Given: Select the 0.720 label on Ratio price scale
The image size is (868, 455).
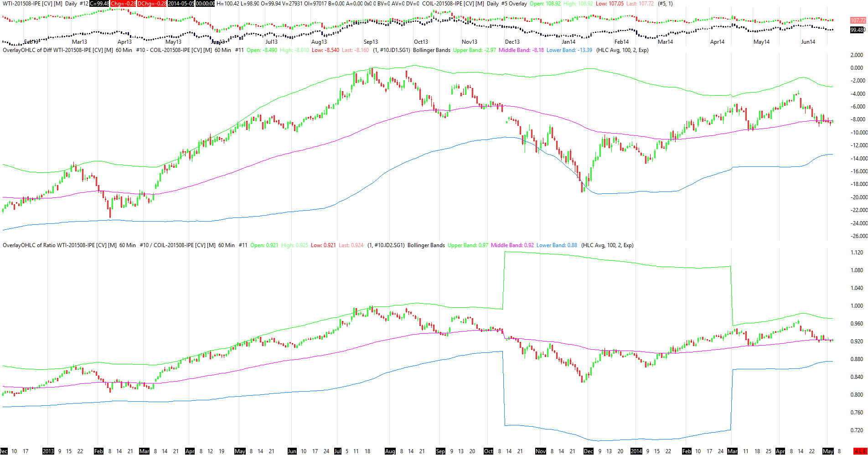Looking at the screenshot, I should (857, 430).
